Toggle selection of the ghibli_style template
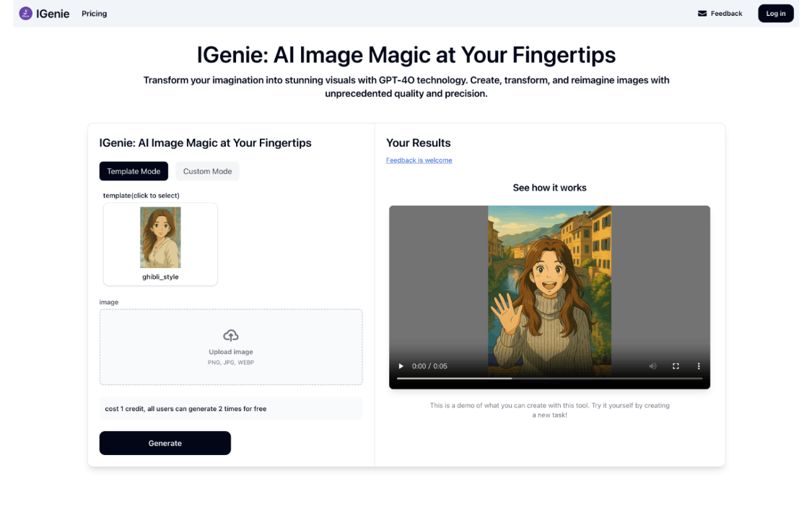 click(160, 243)
